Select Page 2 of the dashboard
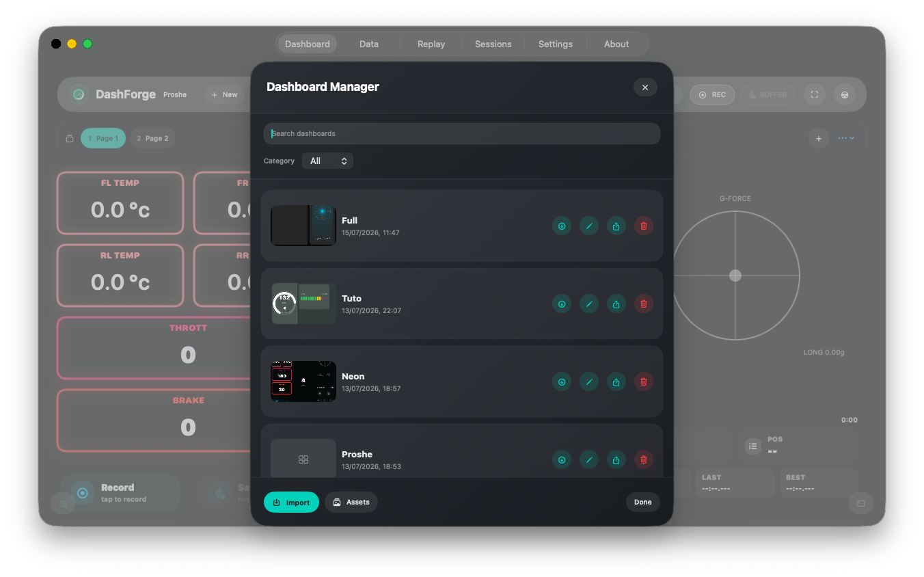The width and height of the screenshot is (924, 577). tap(152, 138)
